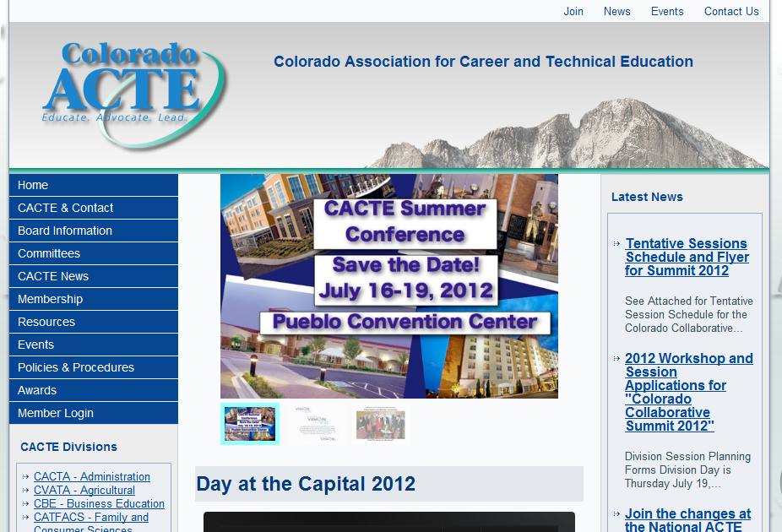Select the second slideshow thumbnail
The height and width of the screenshot is (532, 782).
tap(316, 424)
